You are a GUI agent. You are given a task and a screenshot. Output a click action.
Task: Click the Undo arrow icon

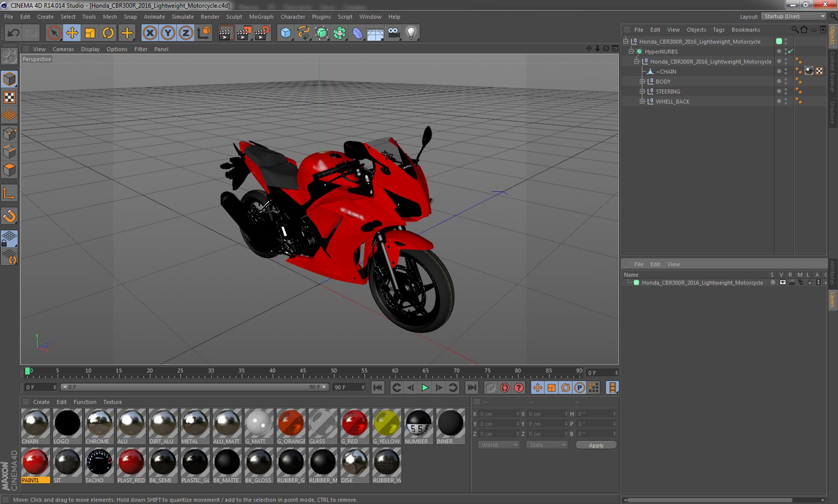[x=14, y=33]
